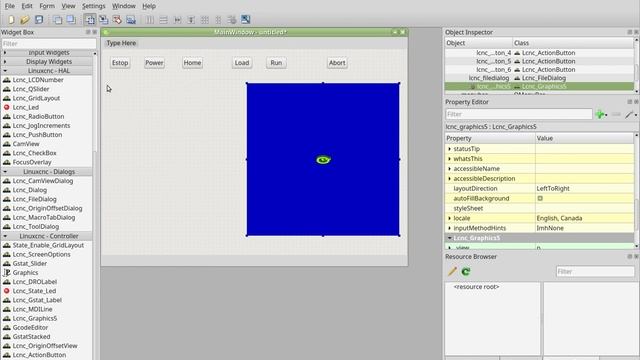Click the New form toolbar icon
Image resolution: width=640 pixels, height=360 pixels.
(x=11, y=20)
